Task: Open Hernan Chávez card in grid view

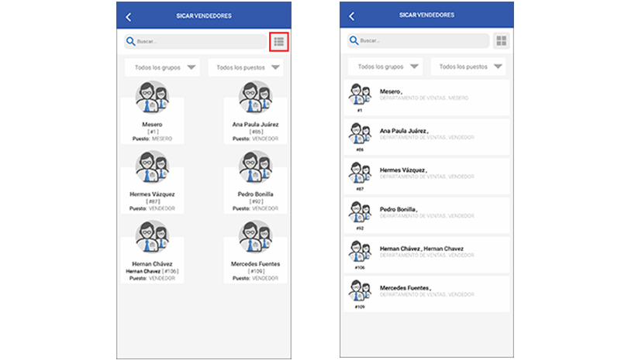Action: (x=152, y=252)
